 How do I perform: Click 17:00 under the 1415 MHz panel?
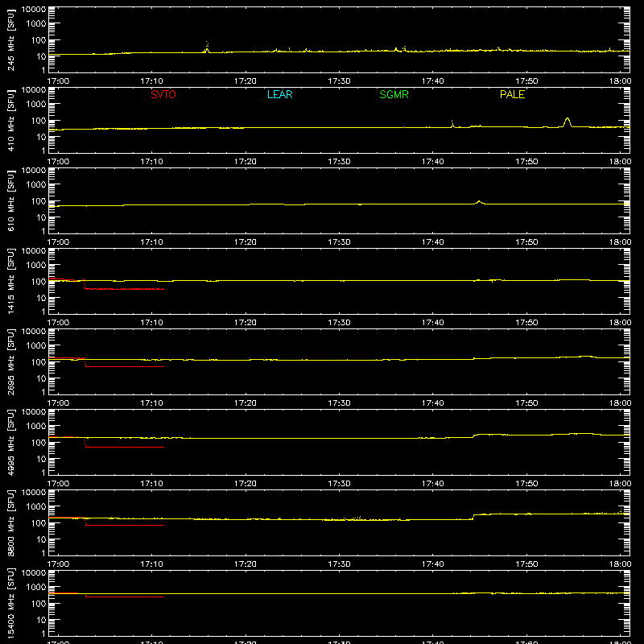click(x=58, y=323)
